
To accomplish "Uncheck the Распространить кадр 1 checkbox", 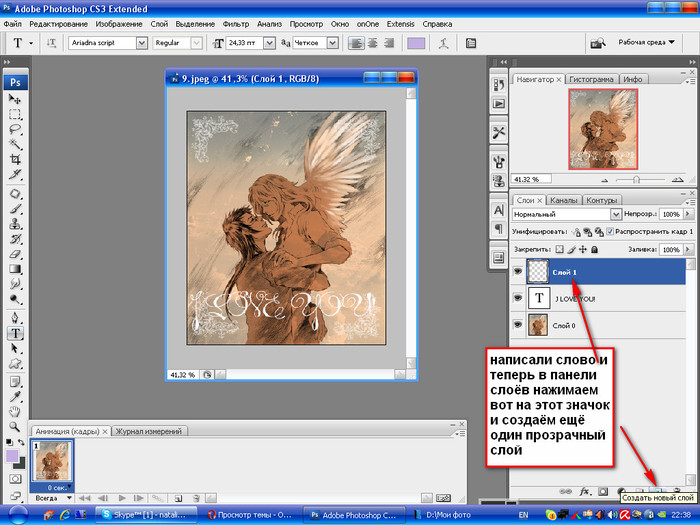I will tap(610, 232).
